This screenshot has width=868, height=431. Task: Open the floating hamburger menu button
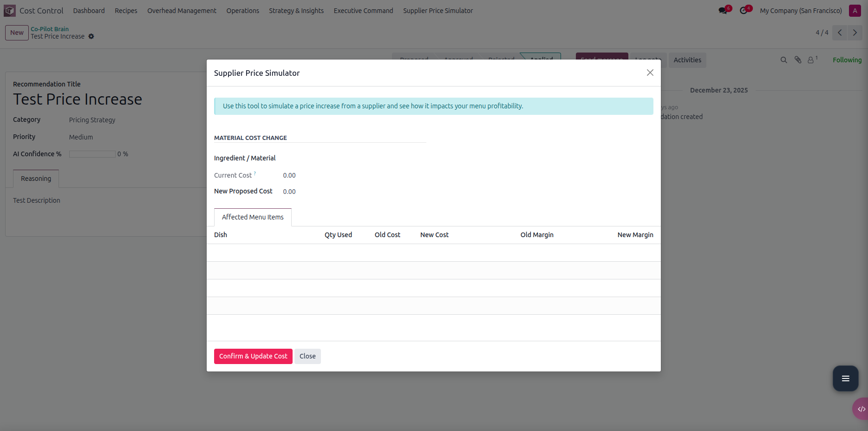845,378
